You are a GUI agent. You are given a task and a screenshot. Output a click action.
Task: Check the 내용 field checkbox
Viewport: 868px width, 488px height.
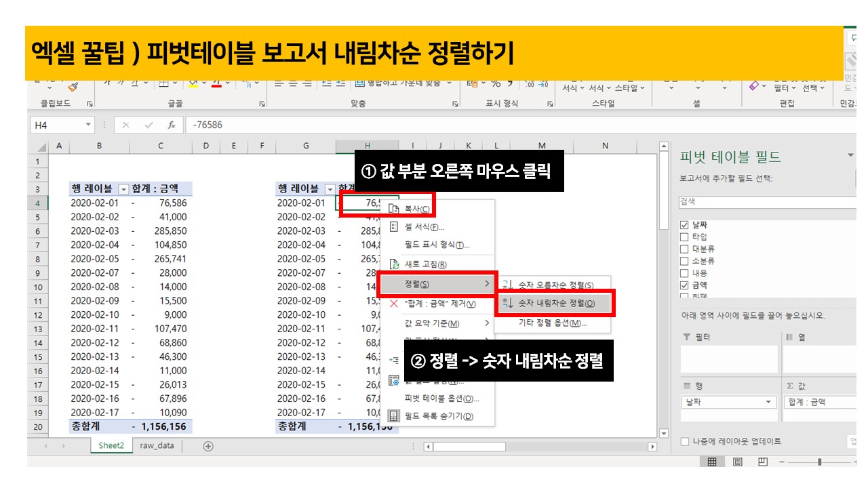click(x=684, y=273)
